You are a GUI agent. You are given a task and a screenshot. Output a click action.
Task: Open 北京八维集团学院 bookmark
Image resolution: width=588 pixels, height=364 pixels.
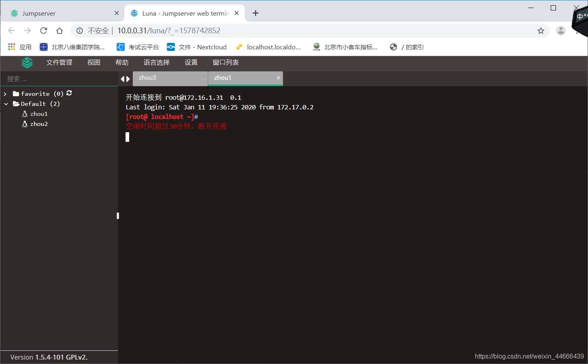click(x=73, y=47)
